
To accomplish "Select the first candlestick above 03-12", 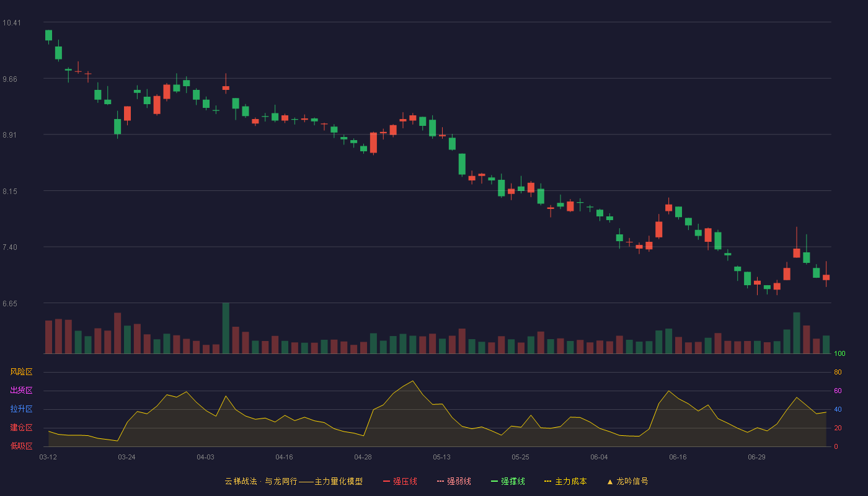I will pos(48,37).
